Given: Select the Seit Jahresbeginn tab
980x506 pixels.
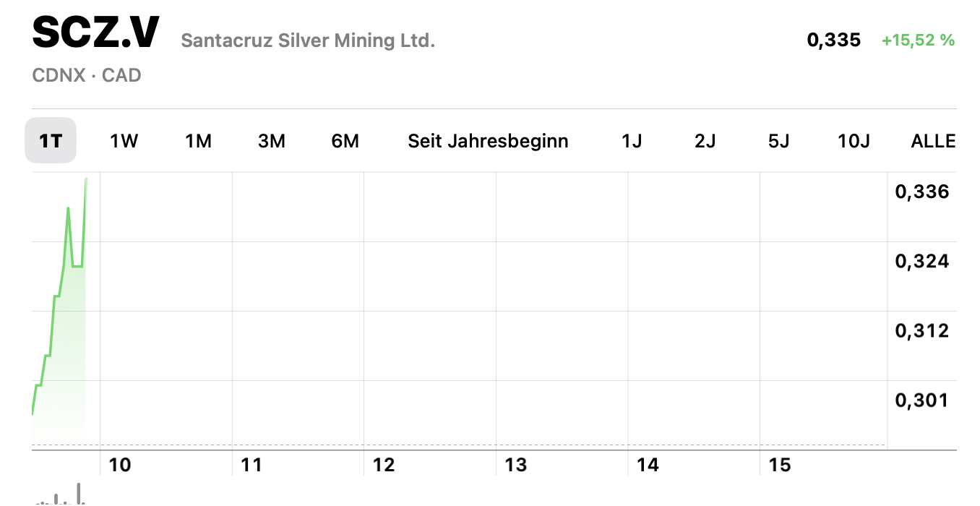Looking at the screenshot, I should click(x=488, y=140).
